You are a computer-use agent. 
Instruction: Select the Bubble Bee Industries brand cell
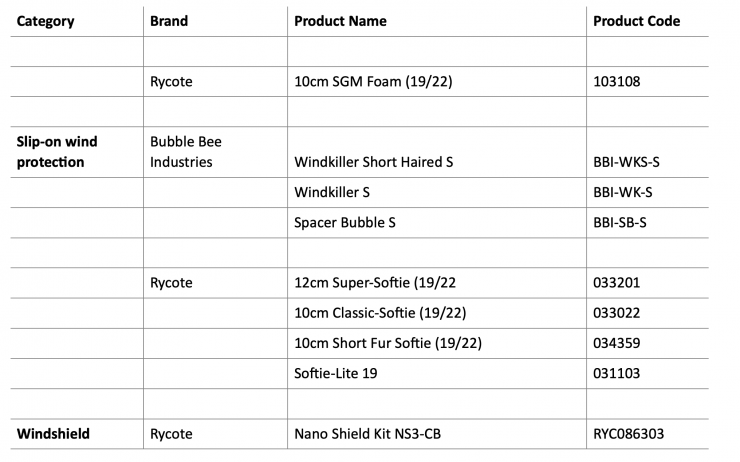[185, 151]
